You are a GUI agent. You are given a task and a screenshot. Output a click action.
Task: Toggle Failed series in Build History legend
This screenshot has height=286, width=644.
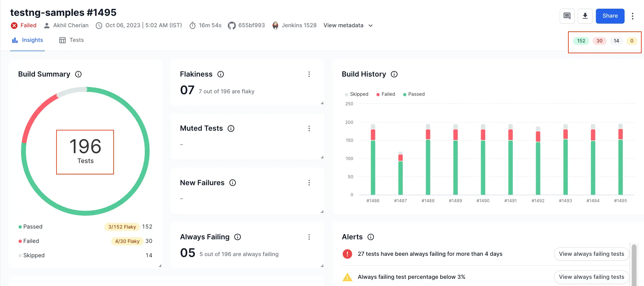(x=386, y=94)
